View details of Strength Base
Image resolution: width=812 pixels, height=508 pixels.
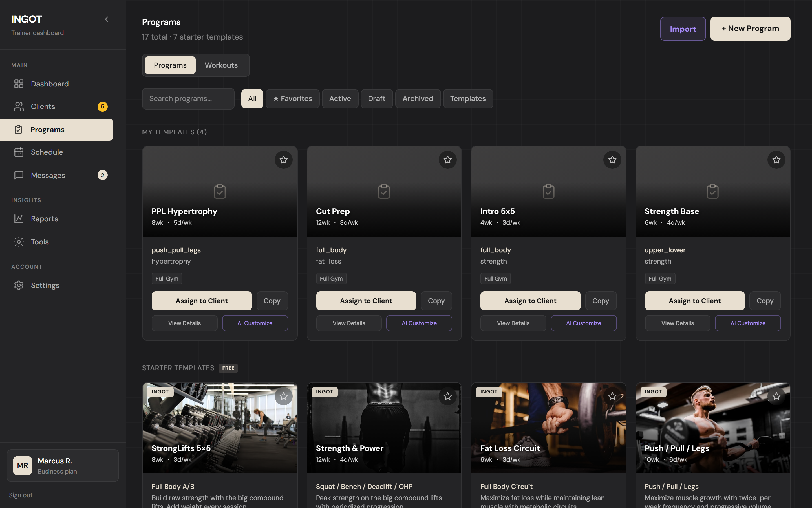[x=678, y=323]
